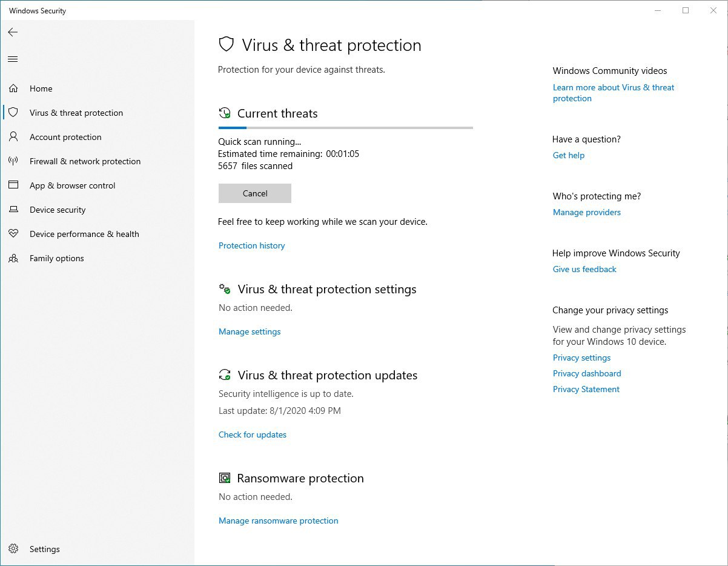Select the App & browser control icon
Screen dimensions: 728x566
pos(13,185)
